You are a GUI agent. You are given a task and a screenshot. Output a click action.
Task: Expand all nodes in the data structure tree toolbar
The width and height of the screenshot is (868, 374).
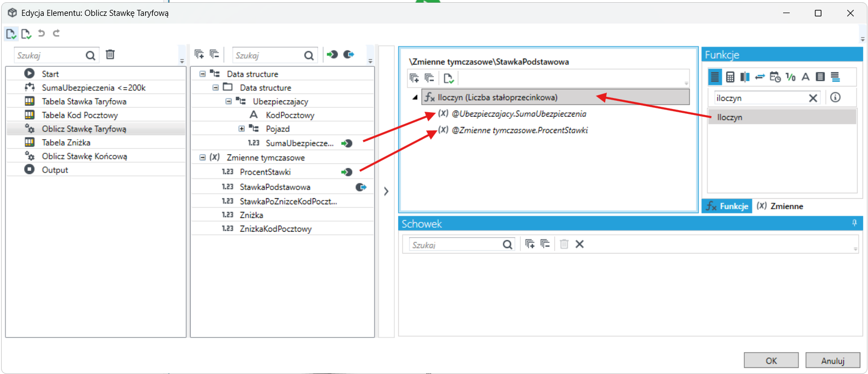pyautogui.click(x=199, y=54)
